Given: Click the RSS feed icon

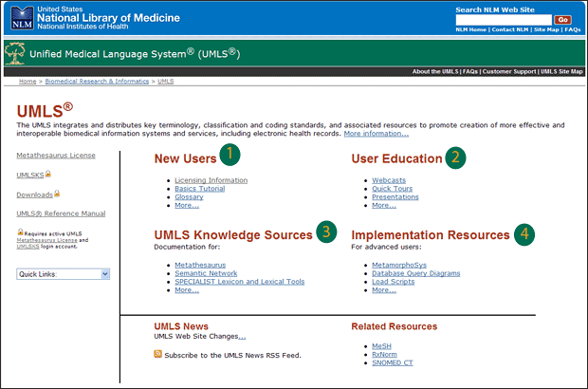Looking at the screenshot, I should pyautogui.click(x=157, y=354).
